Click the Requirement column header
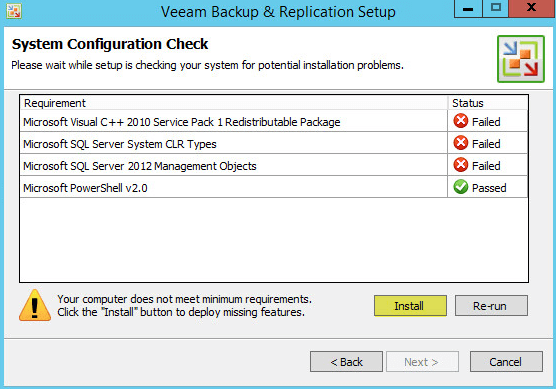The image size is (556, 389). 234,103
